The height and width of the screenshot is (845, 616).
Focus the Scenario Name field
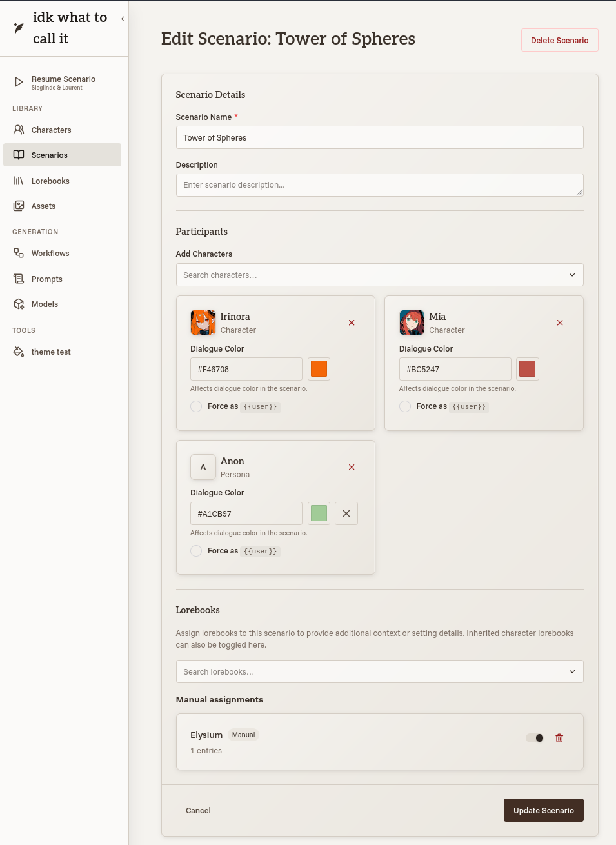379,137
